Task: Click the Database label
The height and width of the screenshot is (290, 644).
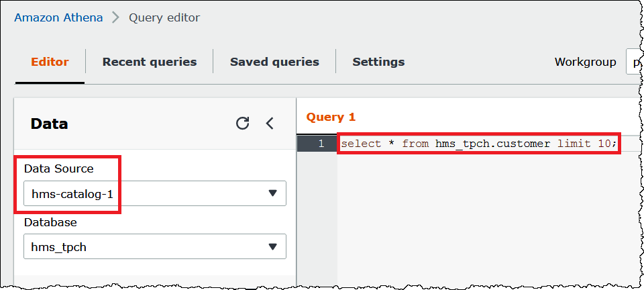Action: pos(50,222)
